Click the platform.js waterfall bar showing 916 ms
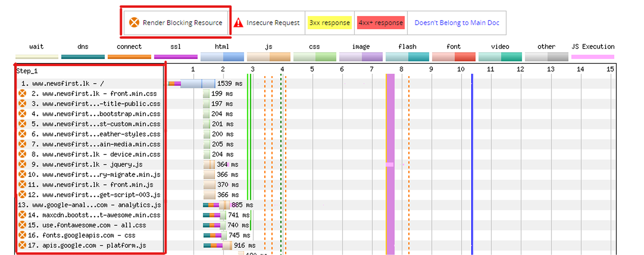644x255 pixels. [218, 245]
